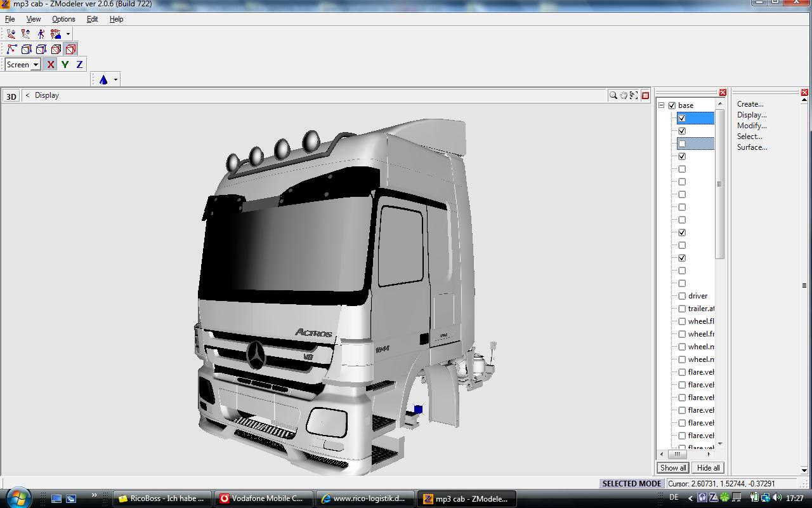Click the 3D viewport type button

[11, 96]
